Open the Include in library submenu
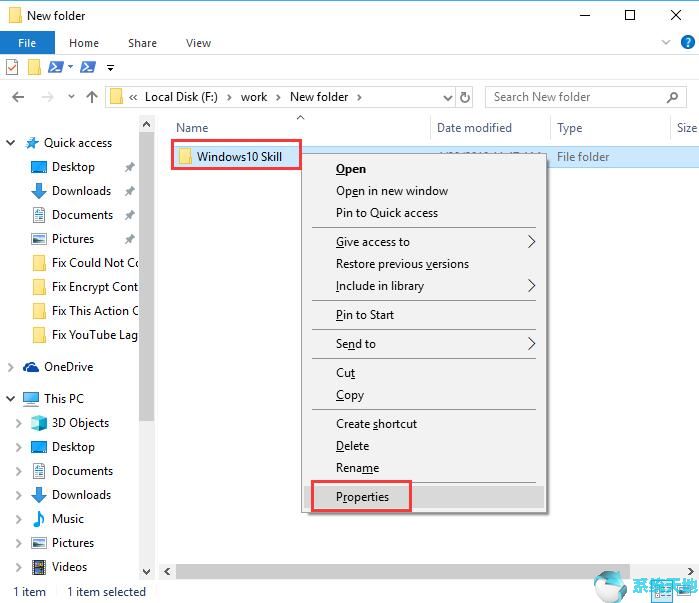 coord(424,286)
